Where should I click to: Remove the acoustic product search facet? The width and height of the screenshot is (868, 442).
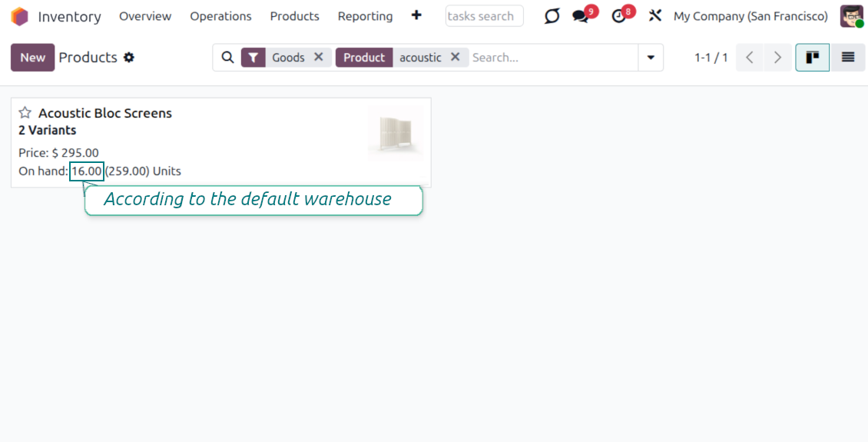pos(455,57)
